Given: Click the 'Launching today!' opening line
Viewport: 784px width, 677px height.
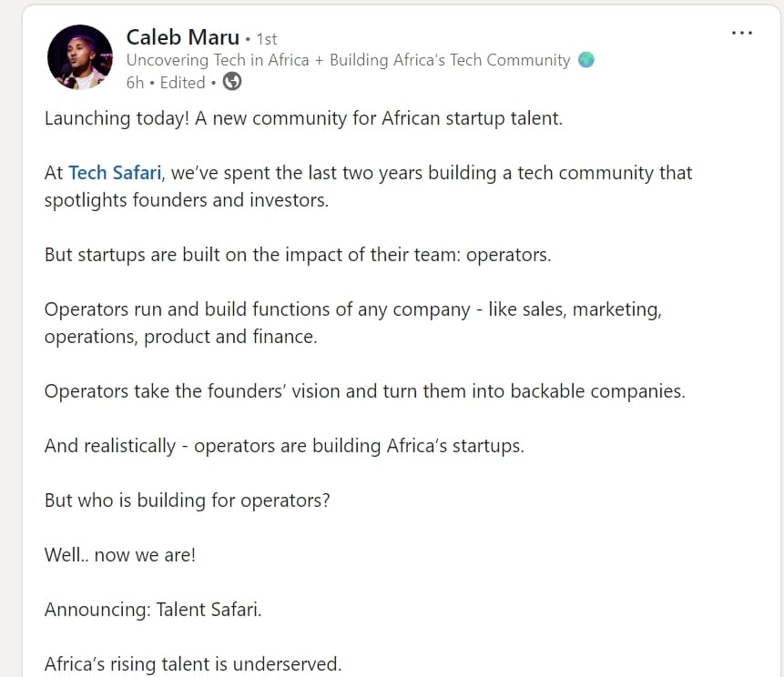Looking at the screenshot, I should [303, 118].
